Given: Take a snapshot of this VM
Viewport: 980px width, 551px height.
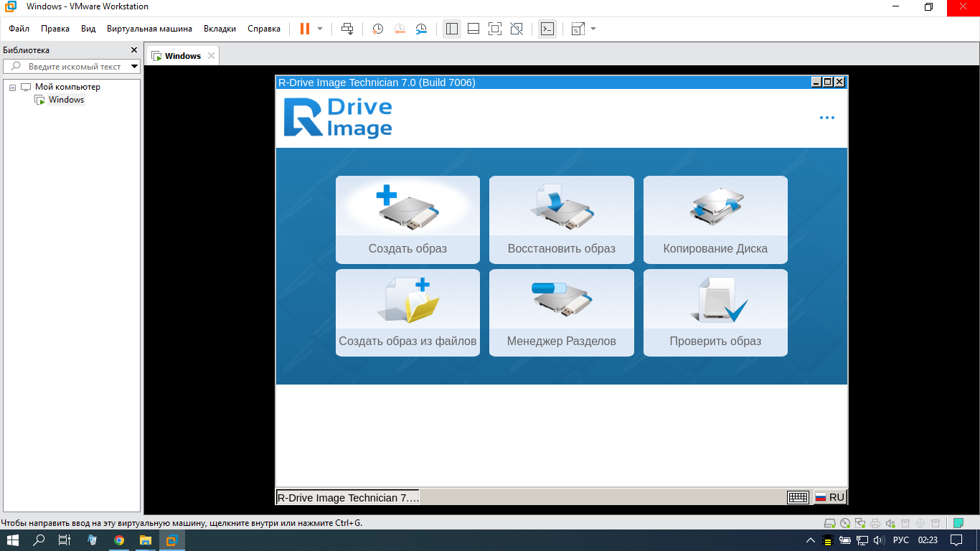Looking at the screenshot, I should (x=377, y=29).
